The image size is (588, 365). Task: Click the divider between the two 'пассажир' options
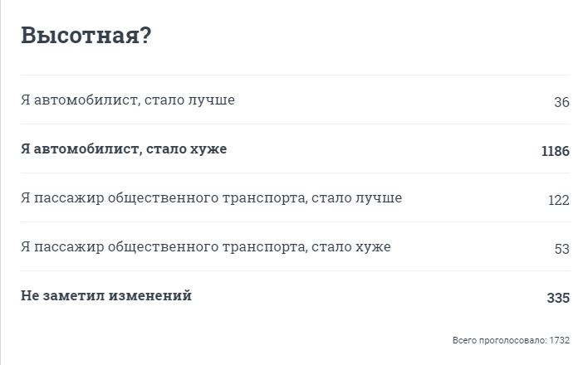[295, 221]
